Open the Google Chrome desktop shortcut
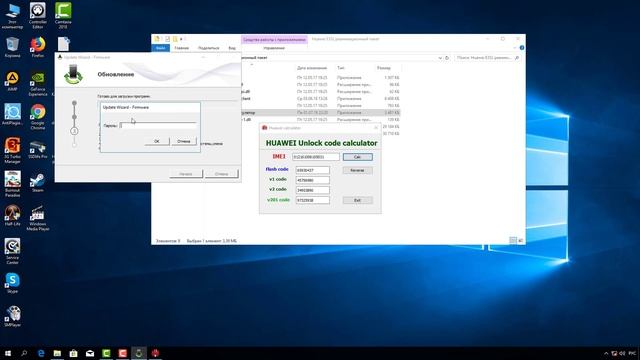This screenshot has height=360, width=640. point(38,116)
